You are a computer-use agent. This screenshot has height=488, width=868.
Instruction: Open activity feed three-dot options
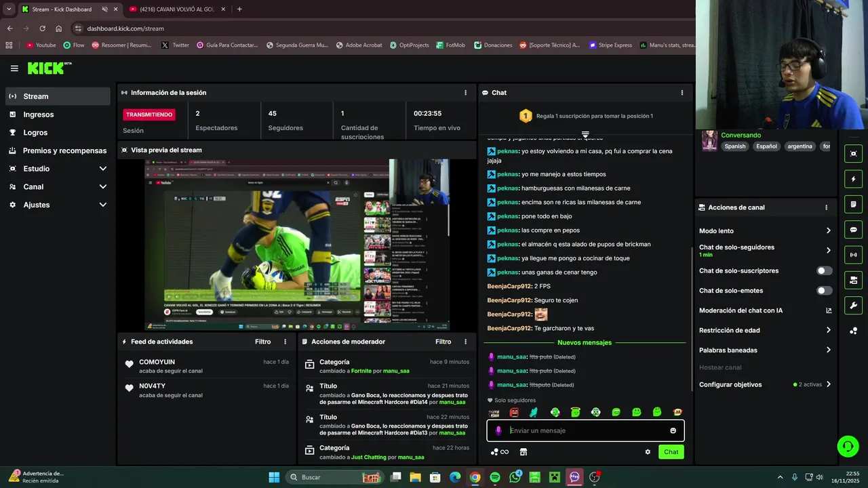click(x=285, y=342)
